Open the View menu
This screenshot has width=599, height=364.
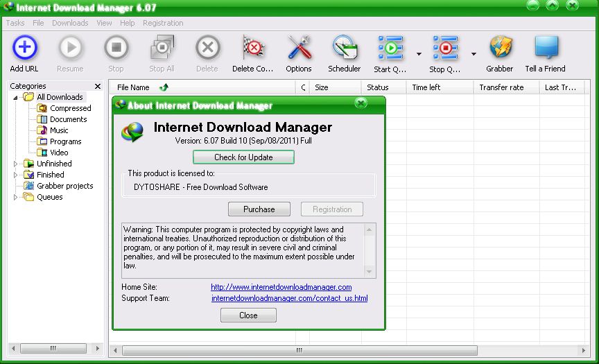(104, 23)
